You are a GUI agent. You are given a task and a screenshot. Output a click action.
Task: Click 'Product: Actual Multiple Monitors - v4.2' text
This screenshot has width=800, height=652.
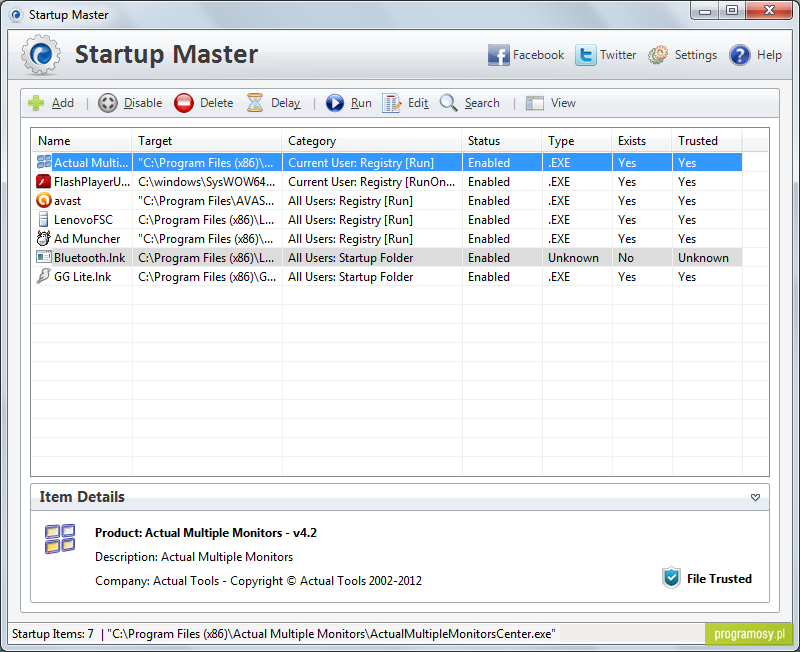(206, 533)
